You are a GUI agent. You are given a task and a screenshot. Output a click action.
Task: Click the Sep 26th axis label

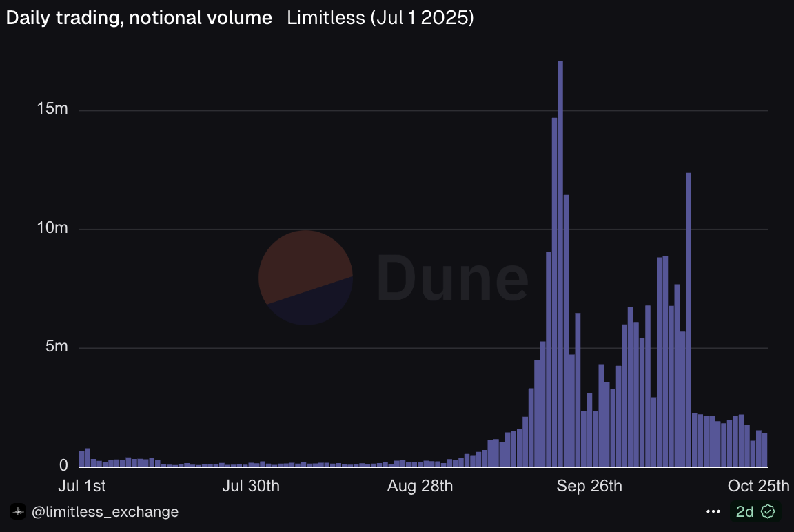[x=589, y=486]
